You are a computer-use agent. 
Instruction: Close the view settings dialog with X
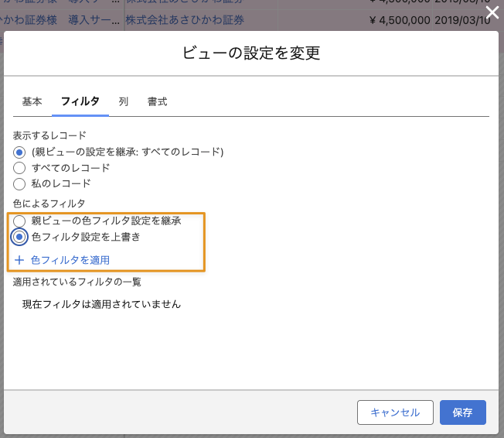pos(492,12)
